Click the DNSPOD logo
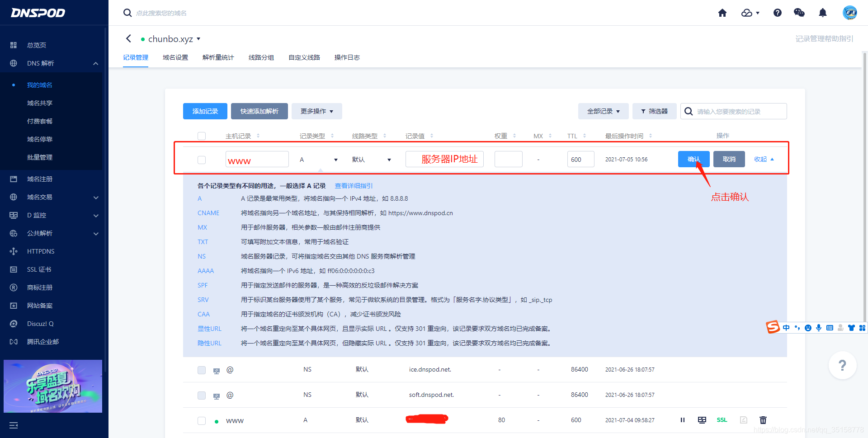868x438 pixels. 38,13
